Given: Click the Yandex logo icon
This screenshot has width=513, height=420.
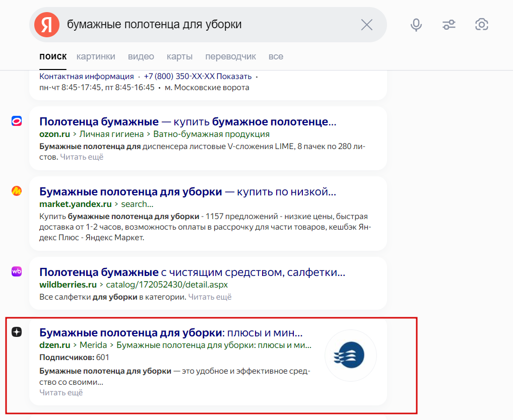Looking at the screenshot, I should [47, 25].
